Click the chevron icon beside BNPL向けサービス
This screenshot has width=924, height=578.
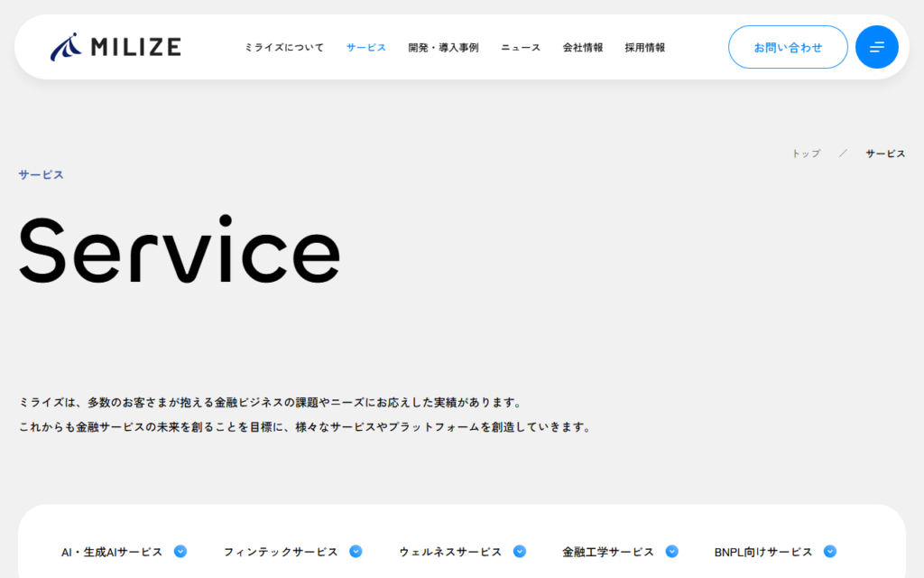830,552
